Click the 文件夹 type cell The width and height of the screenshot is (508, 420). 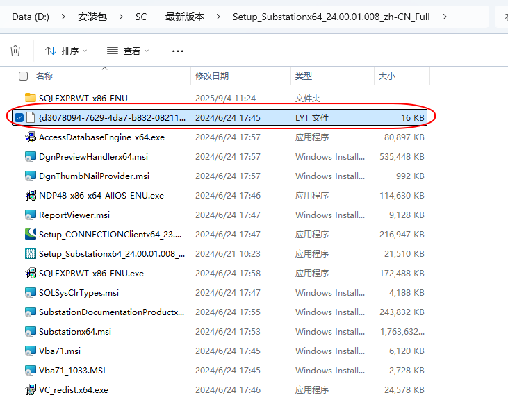click(307, 98)
